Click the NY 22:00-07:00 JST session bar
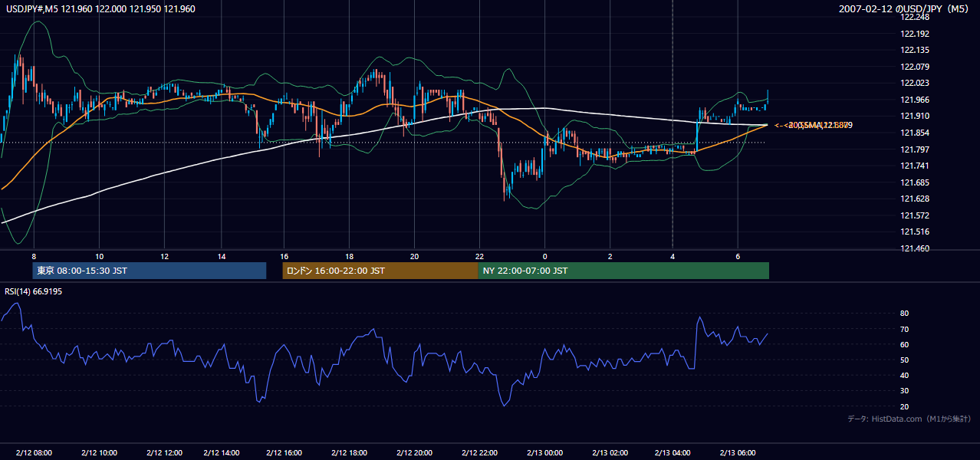The image size is (980, 460). point(623,271)
